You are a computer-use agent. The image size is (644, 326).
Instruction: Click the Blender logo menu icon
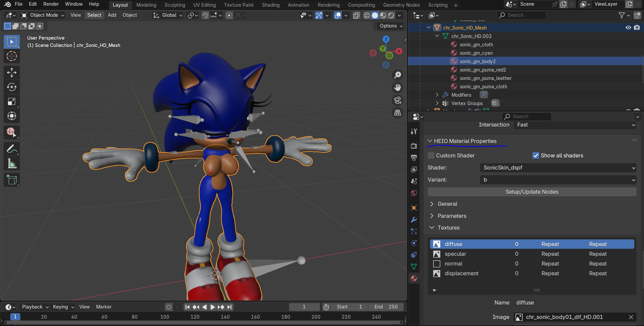[7, 4]
